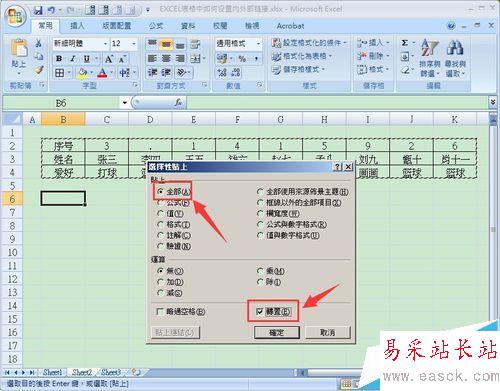Toggle Underline formatting
The image size is (500, 391).
(x=87, y=59)
